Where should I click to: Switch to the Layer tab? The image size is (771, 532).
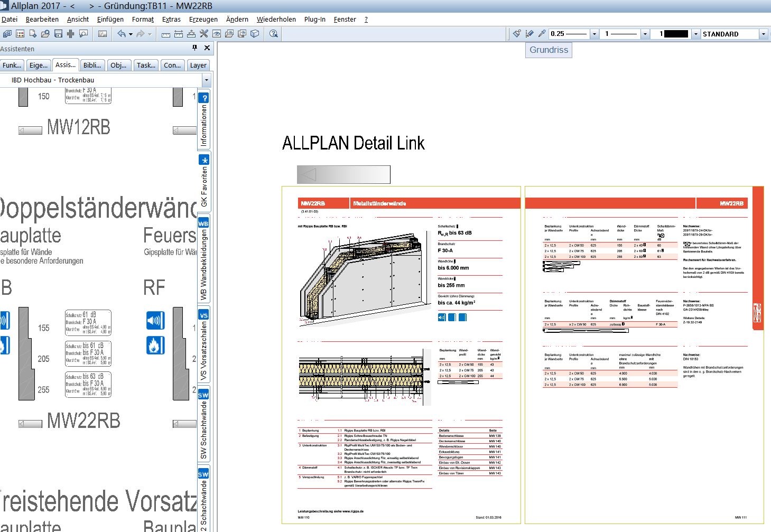(x=198, y=66)
